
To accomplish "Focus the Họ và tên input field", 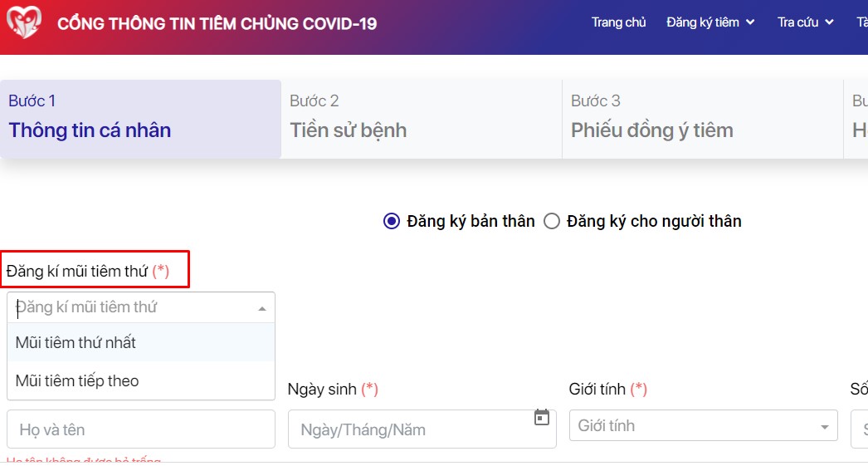I will 141,429.
